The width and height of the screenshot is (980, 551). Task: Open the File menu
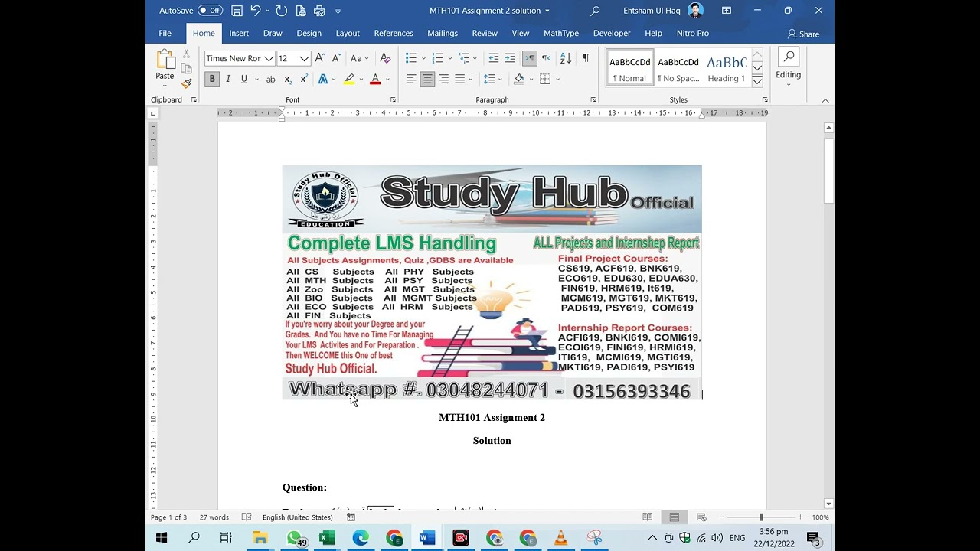[x=165, y=34]
